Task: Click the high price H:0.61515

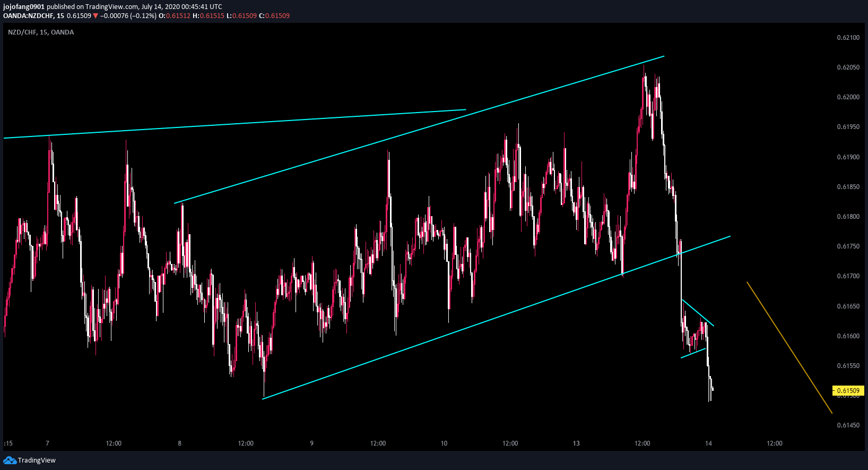Action: click(x=209, y=16)
